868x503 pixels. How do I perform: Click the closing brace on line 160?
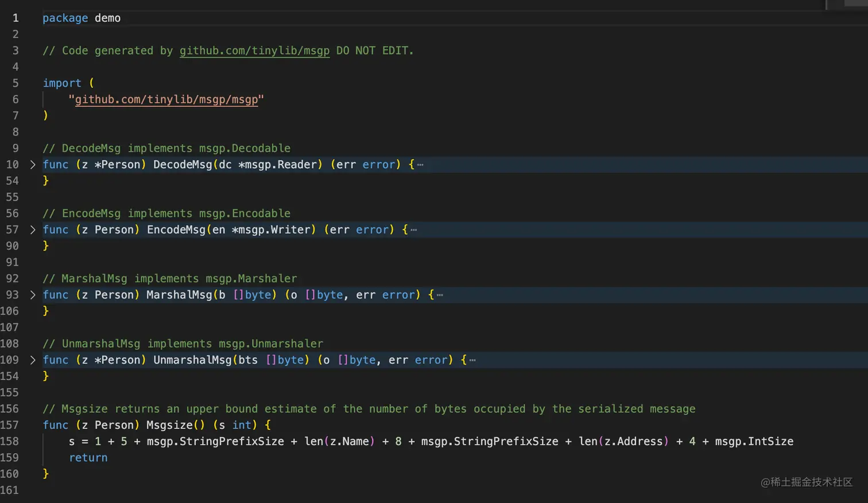[45, 473]
